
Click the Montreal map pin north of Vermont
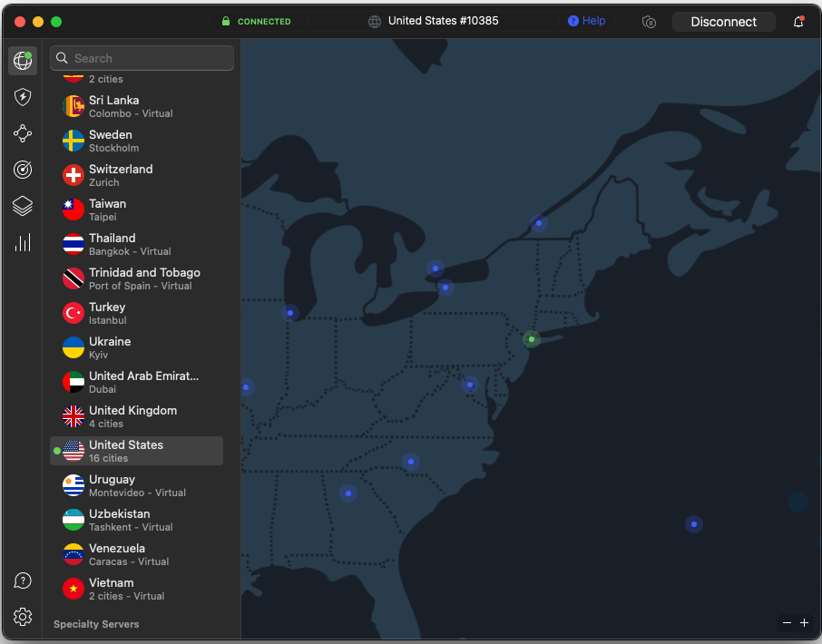(x=539, y=223)
